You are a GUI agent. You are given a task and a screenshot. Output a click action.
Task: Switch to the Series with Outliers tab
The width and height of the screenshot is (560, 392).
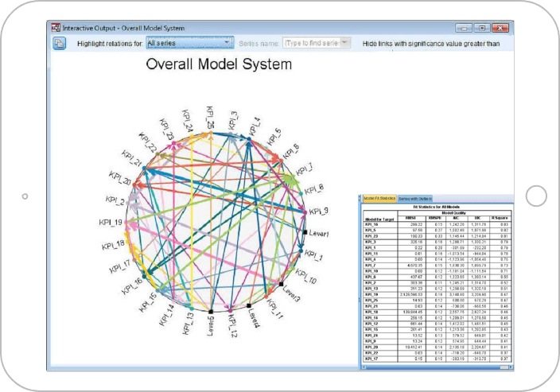point(414,199)
